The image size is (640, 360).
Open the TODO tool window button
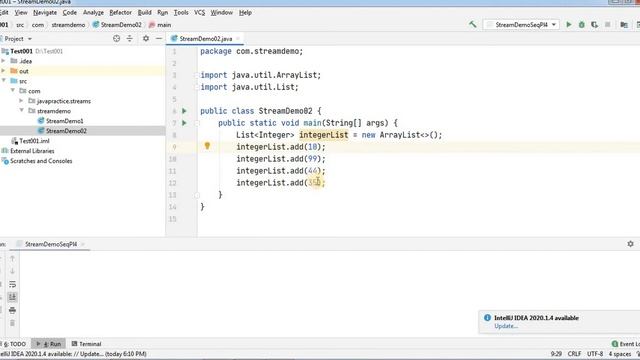[x=15, y=344]
